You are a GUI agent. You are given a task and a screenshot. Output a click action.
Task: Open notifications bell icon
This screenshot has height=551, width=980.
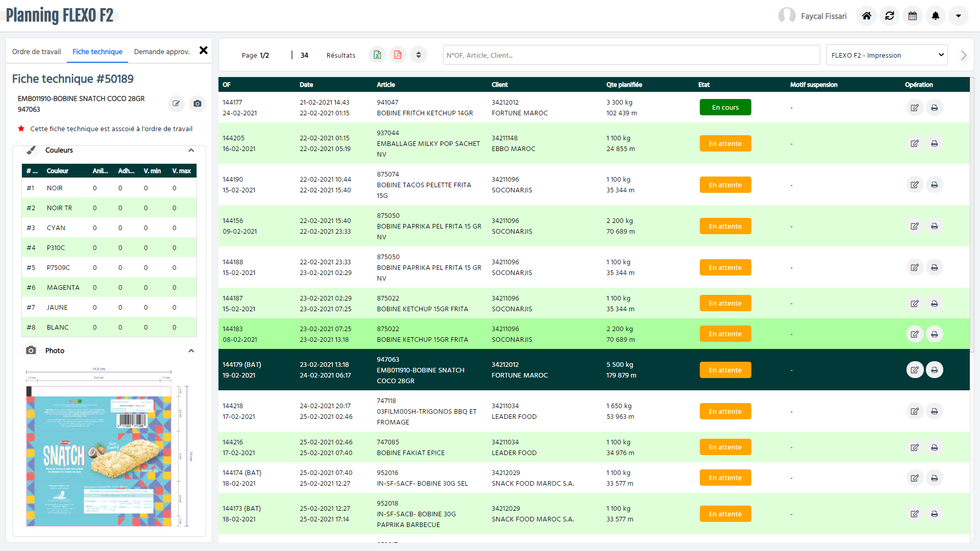click(x=936, y=16)
